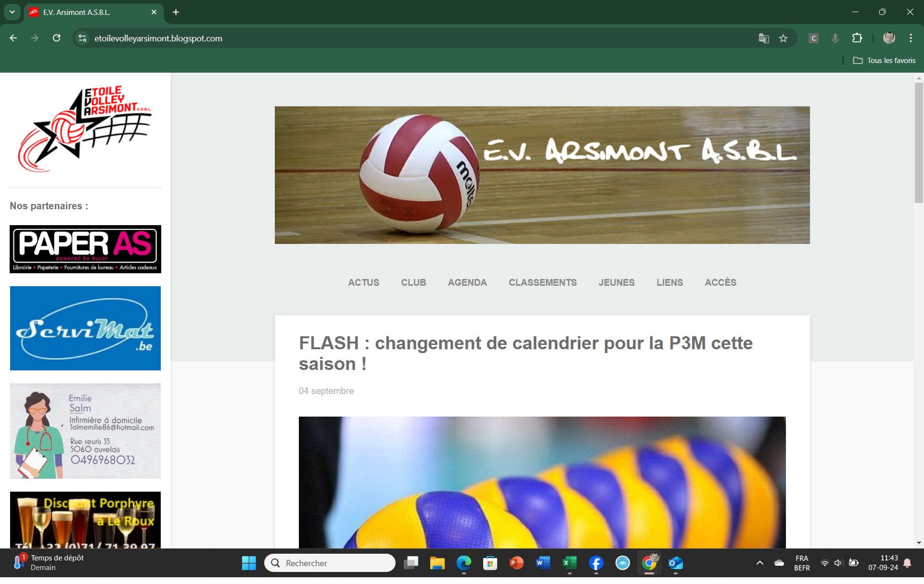Image resolution: width=924 pixels, height=584 pixels.
Task: Open the tab search dropdown arrow
Action: (12, 12)
